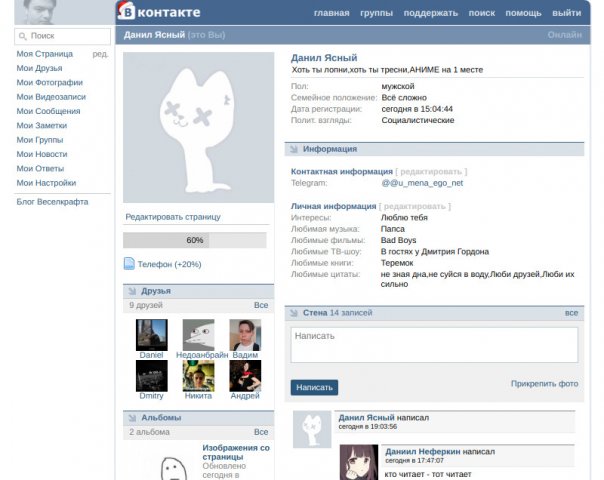Open friend Daniel's avatar
Image resolution: width=604 pixels, height=480 pixels.
click(x=152, y=335)
